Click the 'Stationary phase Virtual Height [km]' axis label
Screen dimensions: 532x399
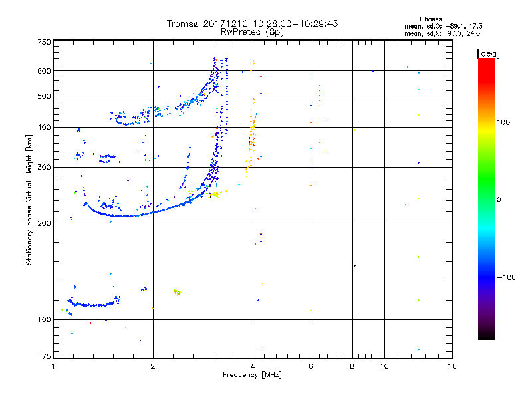tap(29, 199)
